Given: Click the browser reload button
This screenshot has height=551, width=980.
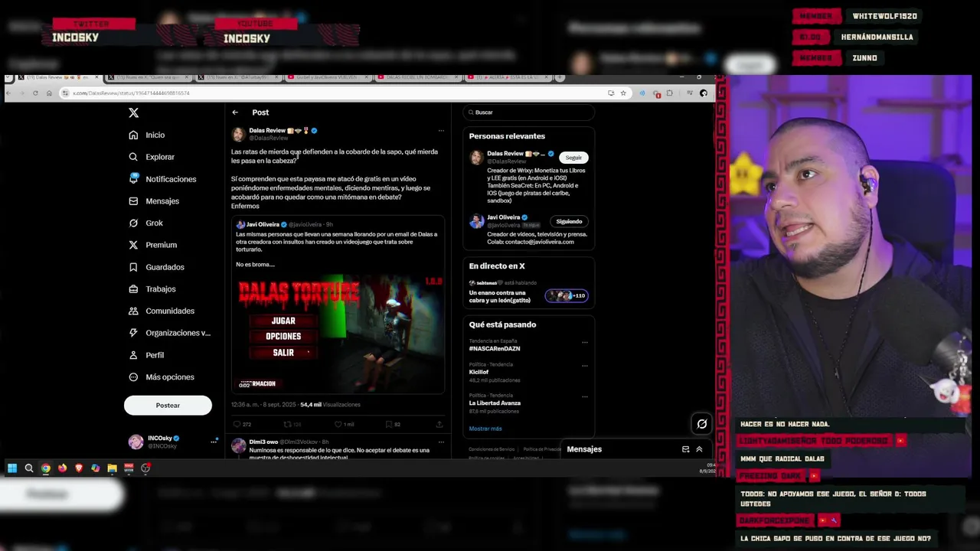Looking at the screenshot, I should 35,93.
